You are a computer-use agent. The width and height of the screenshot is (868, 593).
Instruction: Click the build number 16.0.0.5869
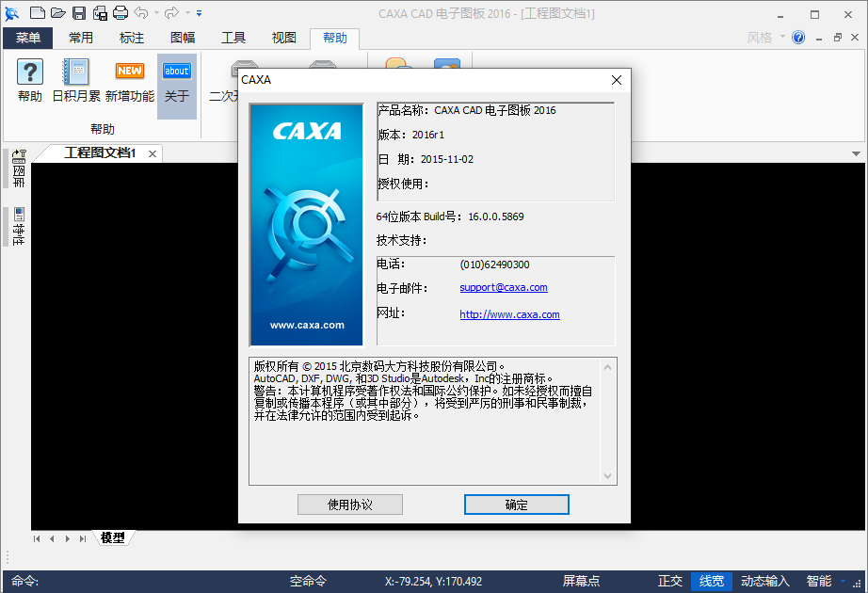496,216
